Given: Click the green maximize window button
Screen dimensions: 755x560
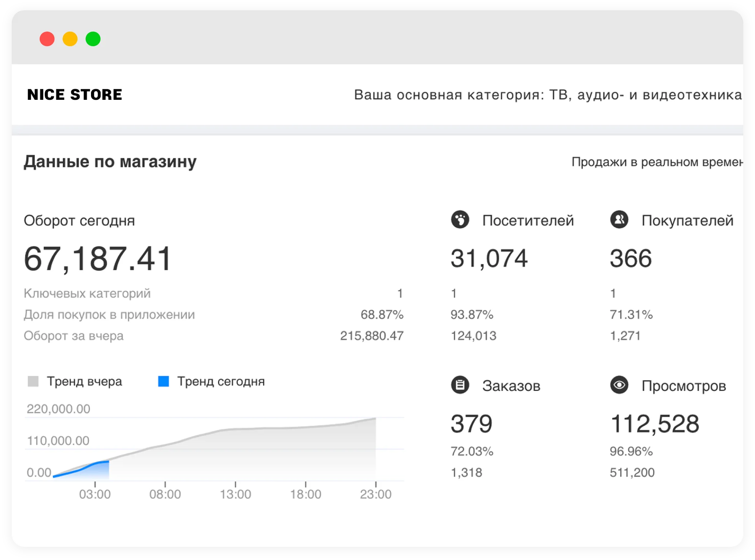Looking at the screenshot, I should click(x=93, y=39).
